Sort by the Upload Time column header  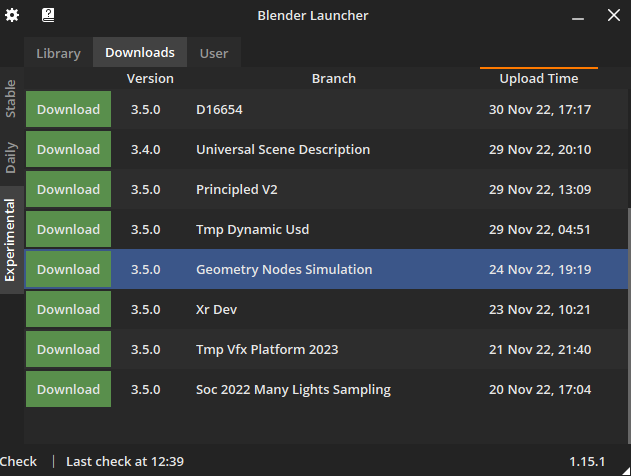539,78
